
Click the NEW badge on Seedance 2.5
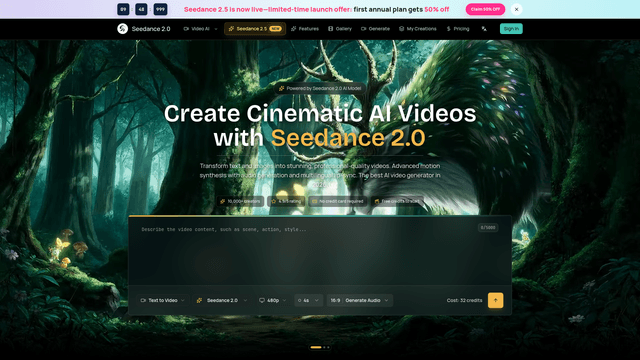276,29
